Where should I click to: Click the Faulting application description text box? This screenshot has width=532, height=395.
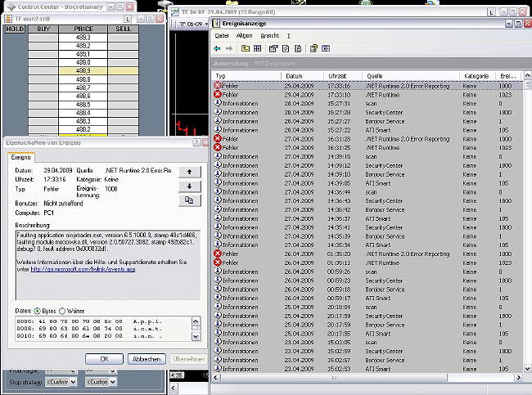[x=107, y=265]
